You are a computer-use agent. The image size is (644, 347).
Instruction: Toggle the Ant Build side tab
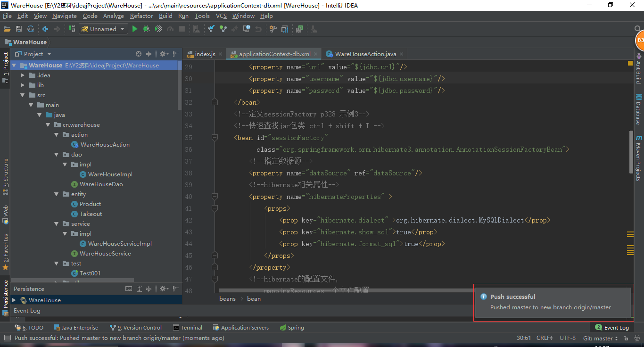638,68
